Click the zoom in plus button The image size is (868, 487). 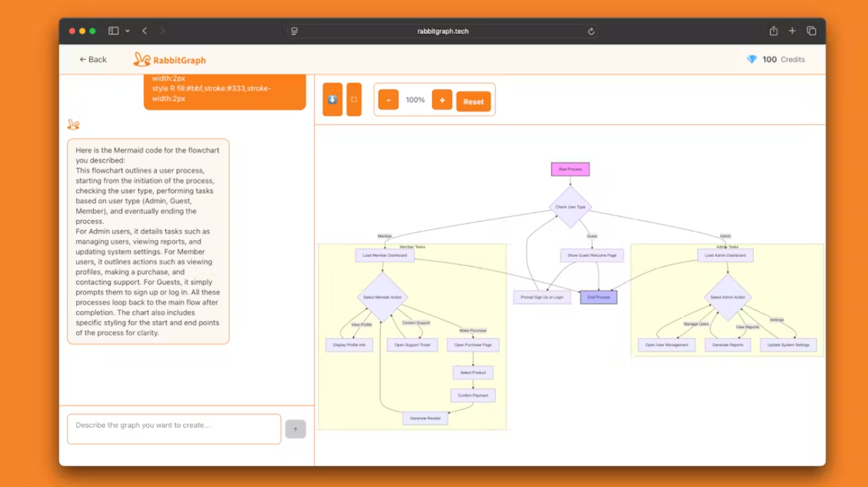(442, 100)
